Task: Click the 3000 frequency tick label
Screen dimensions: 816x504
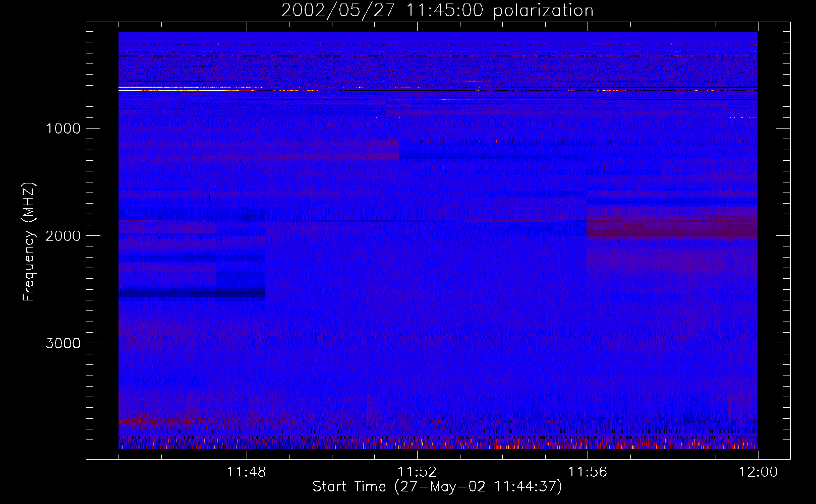Action: [x=63, y=343]
